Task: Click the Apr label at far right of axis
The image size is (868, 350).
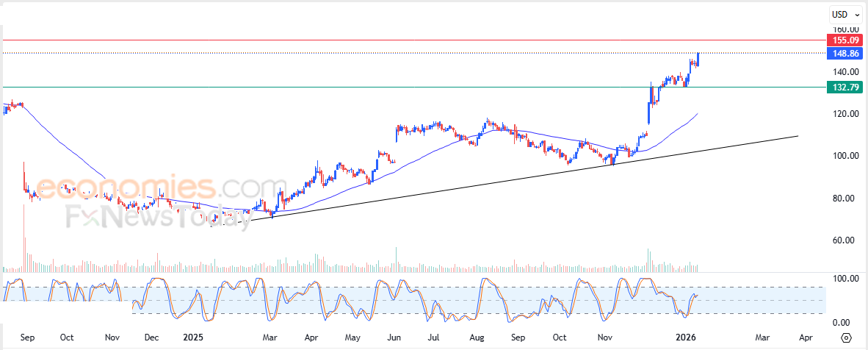Action: 806,337
